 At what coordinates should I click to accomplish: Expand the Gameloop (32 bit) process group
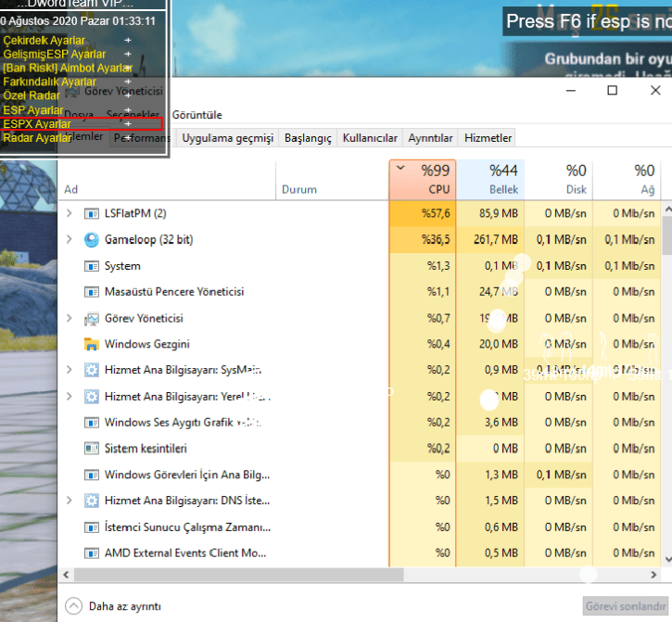point(69,239)
